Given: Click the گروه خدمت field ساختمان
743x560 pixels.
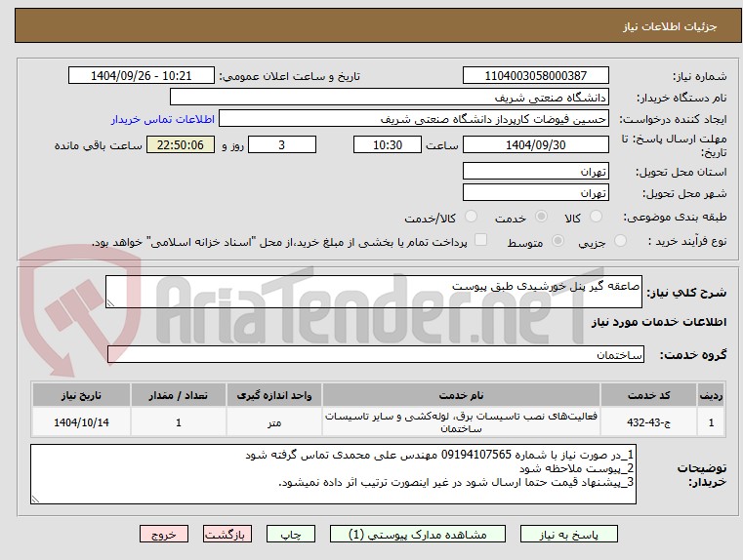Looking at the screenshot, I should click(x=376, y=354).
